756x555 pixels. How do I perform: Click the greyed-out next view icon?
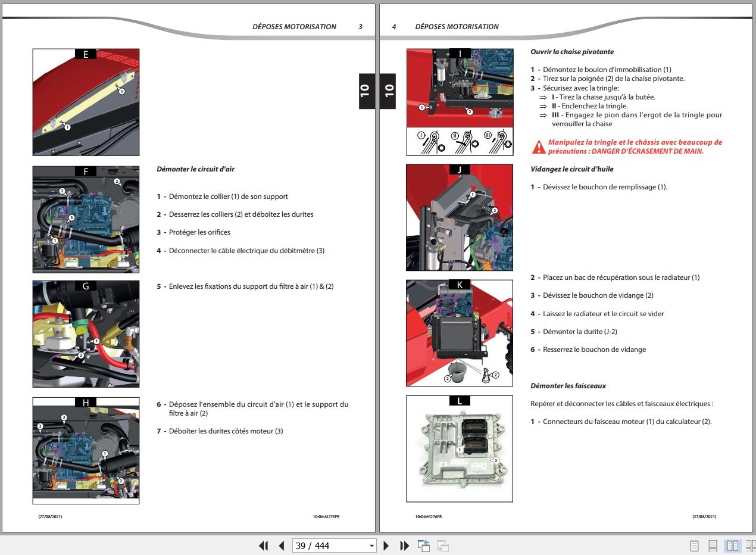click(442, 545)
